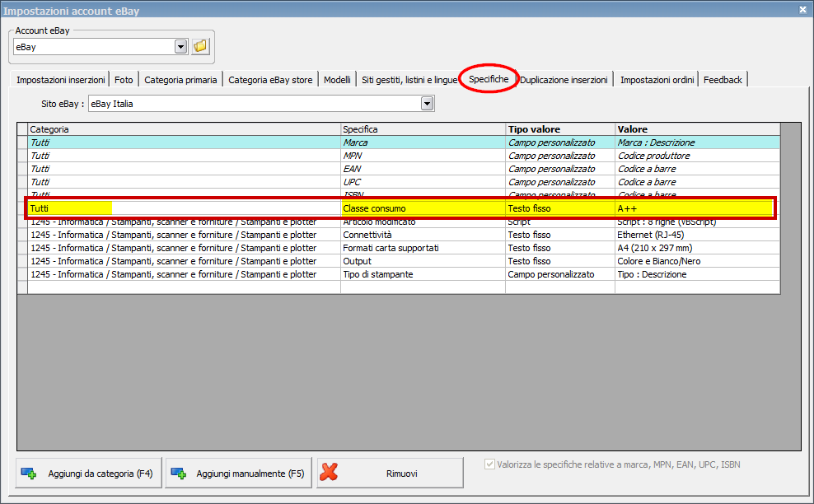Select the MPN specifica cell

click(423, 156)
